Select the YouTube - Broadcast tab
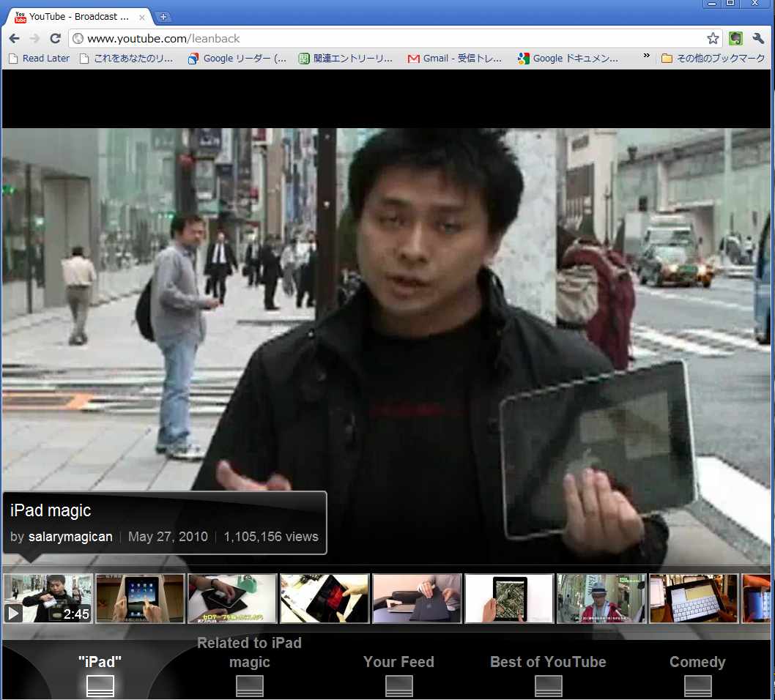Screen dimensions: 775x700 (x=78, y=17)
